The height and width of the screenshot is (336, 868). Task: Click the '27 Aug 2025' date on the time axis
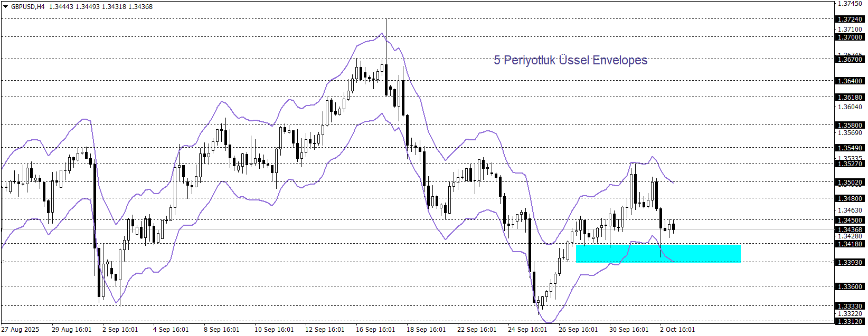point(20,330)
